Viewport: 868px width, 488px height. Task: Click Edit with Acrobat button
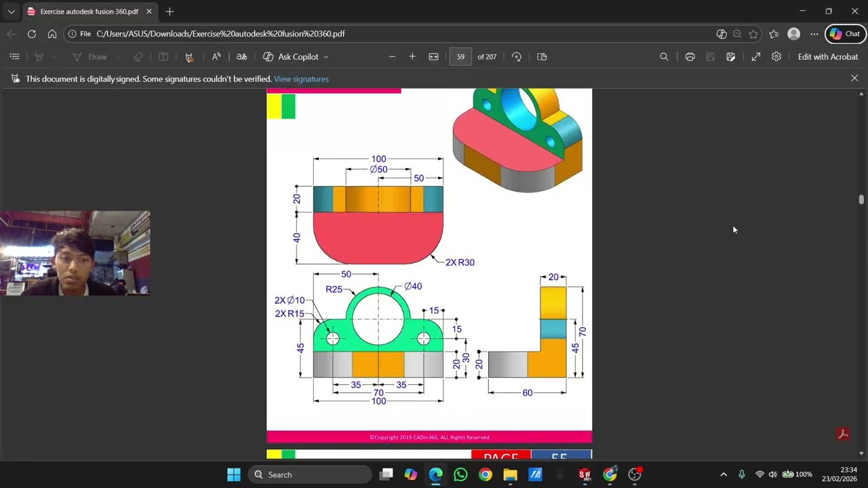pos(828,57)
